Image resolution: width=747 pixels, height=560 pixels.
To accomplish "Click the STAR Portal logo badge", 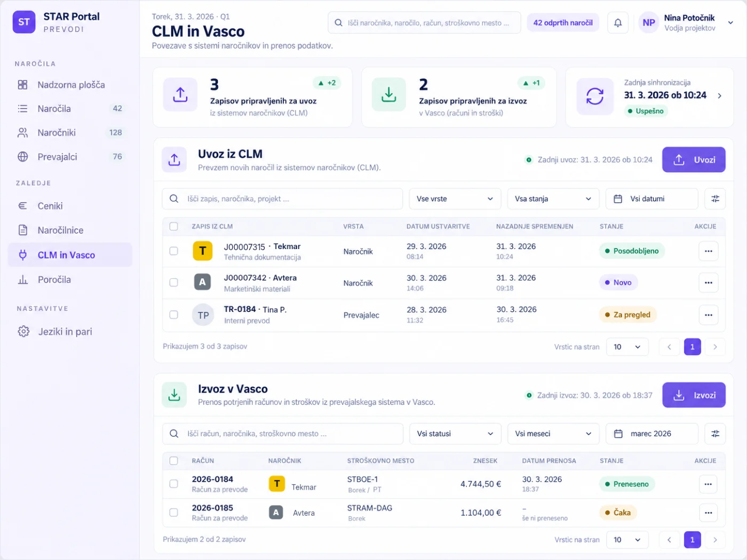I will click(24, 22).
